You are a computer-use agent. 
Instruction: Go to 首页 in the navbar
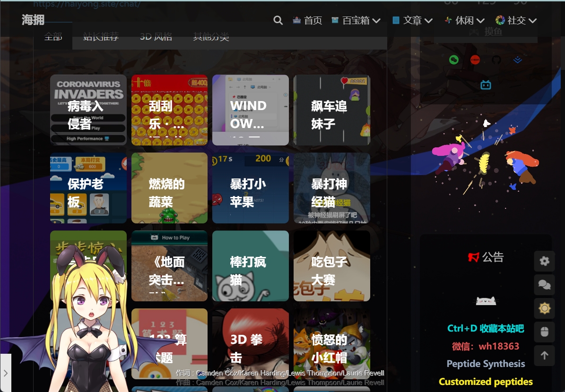[307, 20]
